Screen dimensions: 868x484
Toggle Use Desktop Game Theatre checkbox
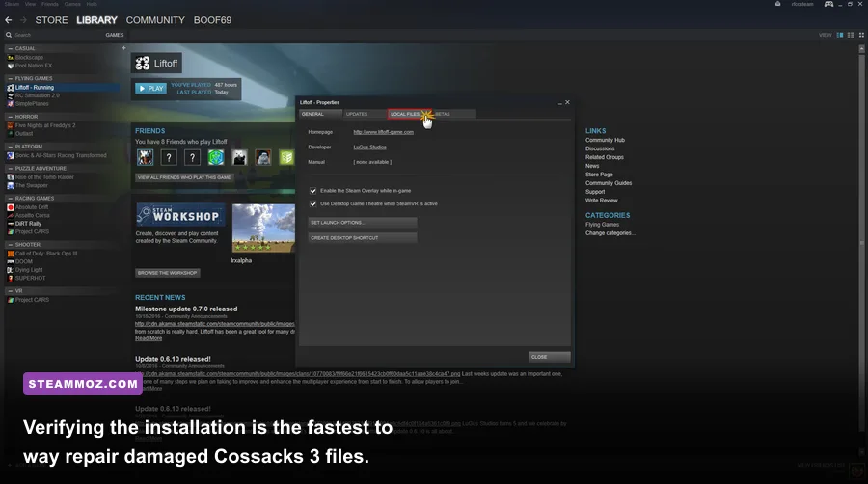(312, 204)
